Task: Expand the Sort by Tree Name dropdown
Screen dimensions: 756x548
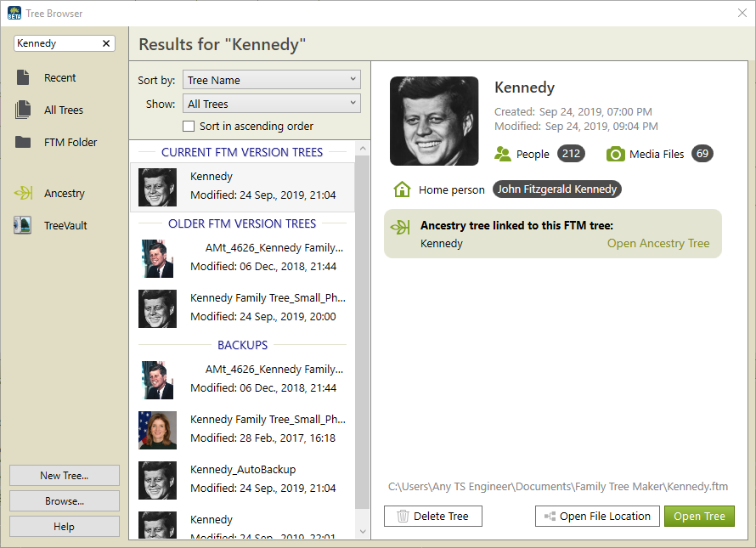Action: click(272, 80)
